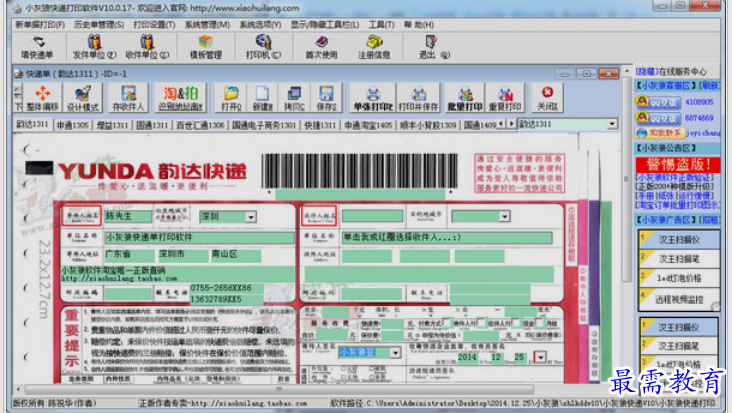Open 收件单位 recipient units

point(147,47)
